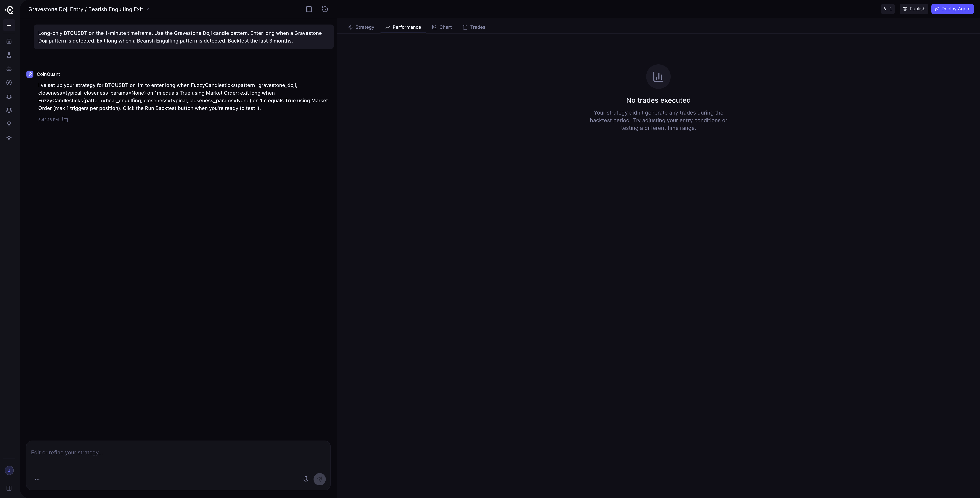
Task: Switch to the Strategy tab
Action: pyautogui.click(x=361, y=27)
